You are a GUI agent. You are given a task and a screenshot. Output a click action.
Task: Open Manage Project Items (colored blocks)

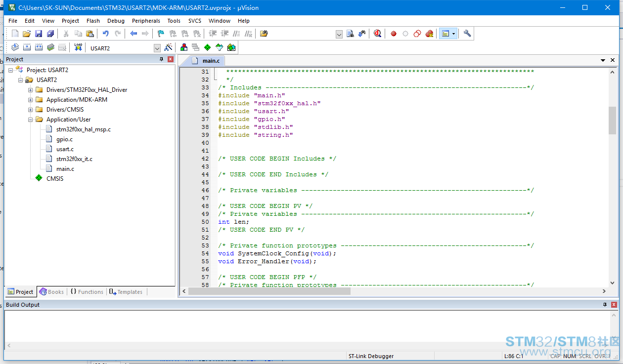click(183, 47)
